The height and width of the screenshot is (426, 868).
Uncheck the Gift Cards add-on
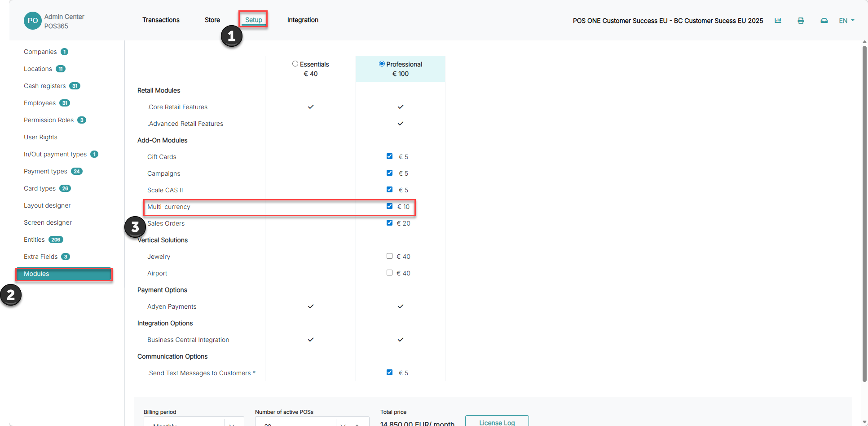[x=389, y=156]
